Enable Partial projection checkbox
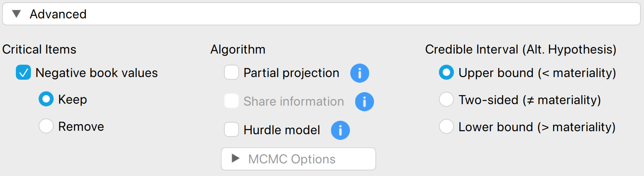The image size is (644, 176). click(232, 73)
